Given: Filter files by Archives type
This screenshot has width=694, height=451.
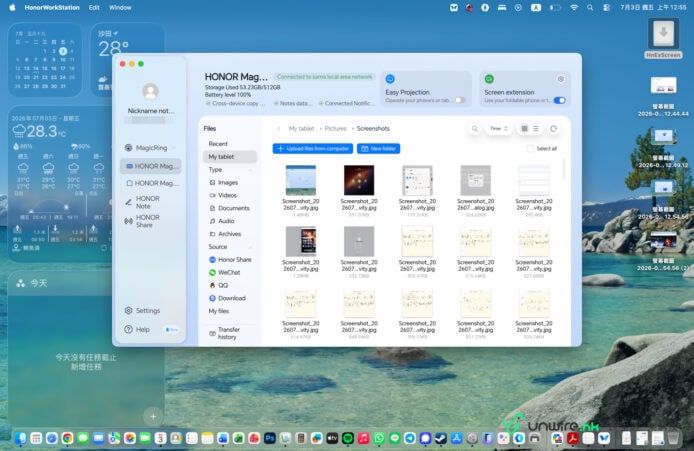Looking at the screenshot, I should tap(225, 234).
